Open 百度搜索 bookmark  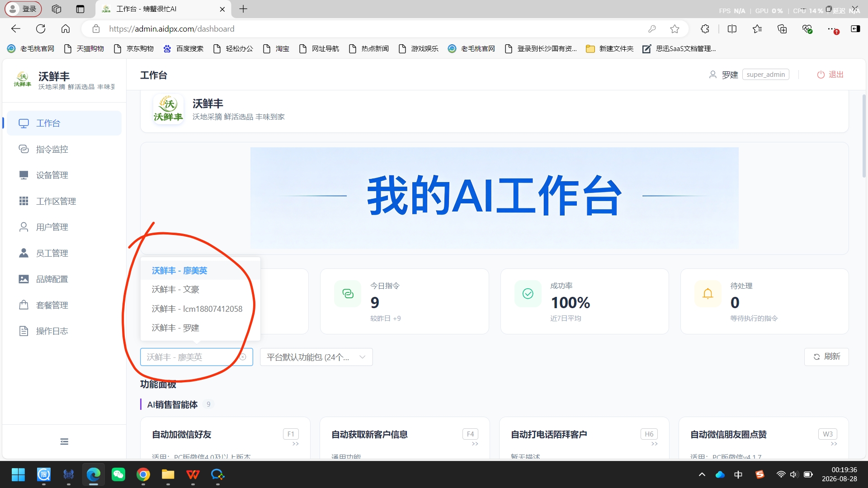pyautogui.click(x=183, y=49)
